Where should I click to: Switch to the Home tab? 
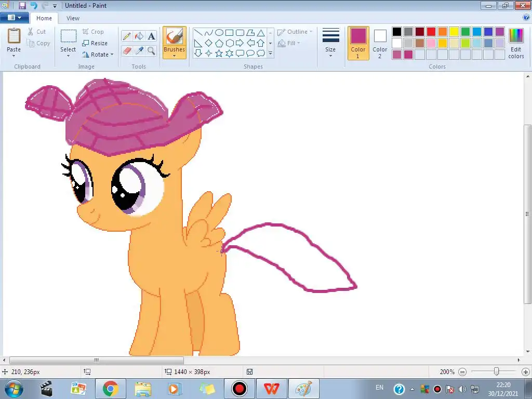click(x=44, y=18)
